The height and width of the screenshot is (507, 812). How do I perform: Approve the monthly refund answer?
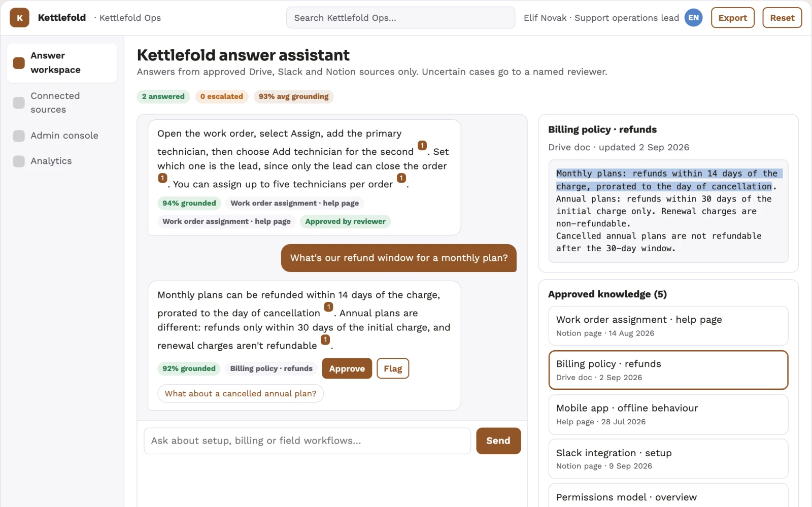pyautogui.click(x=347, y=368)
